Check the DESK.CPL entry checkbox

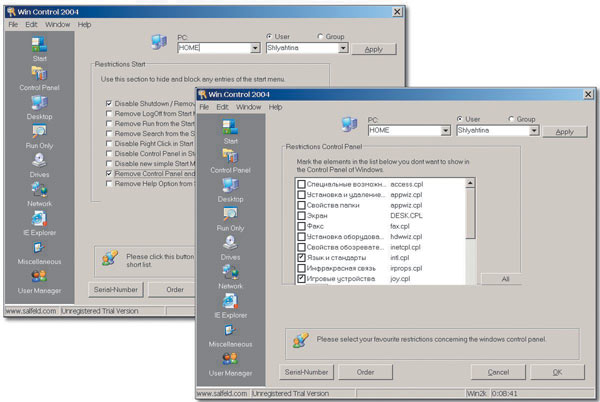(301, 216)
